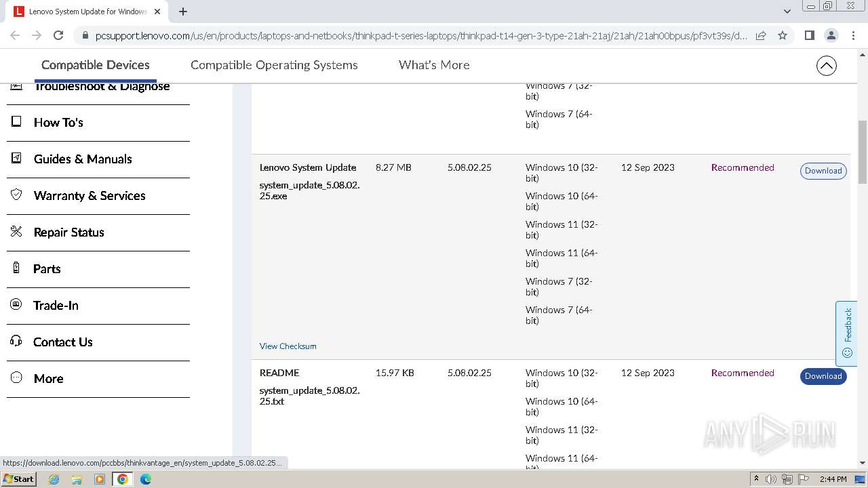Open a new browser tab with plus
The width and height of the screenshot is (868, 488).
point(183,12)
